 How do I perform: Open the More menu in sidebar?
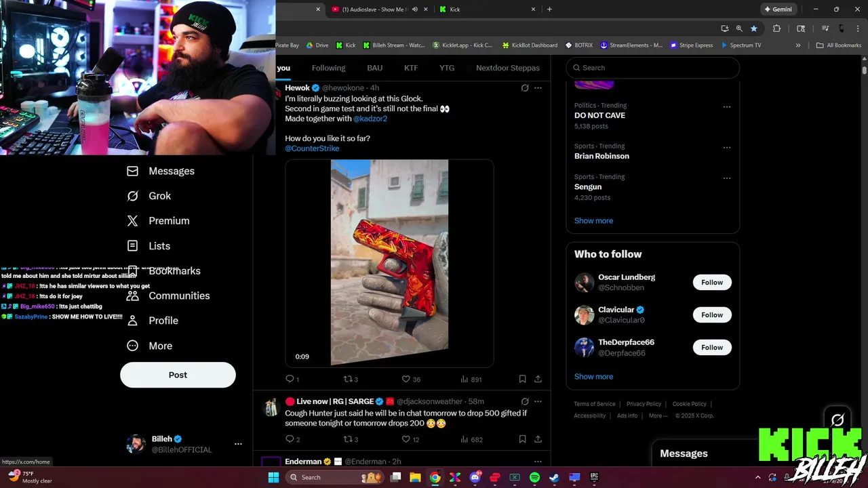point(150,346)
